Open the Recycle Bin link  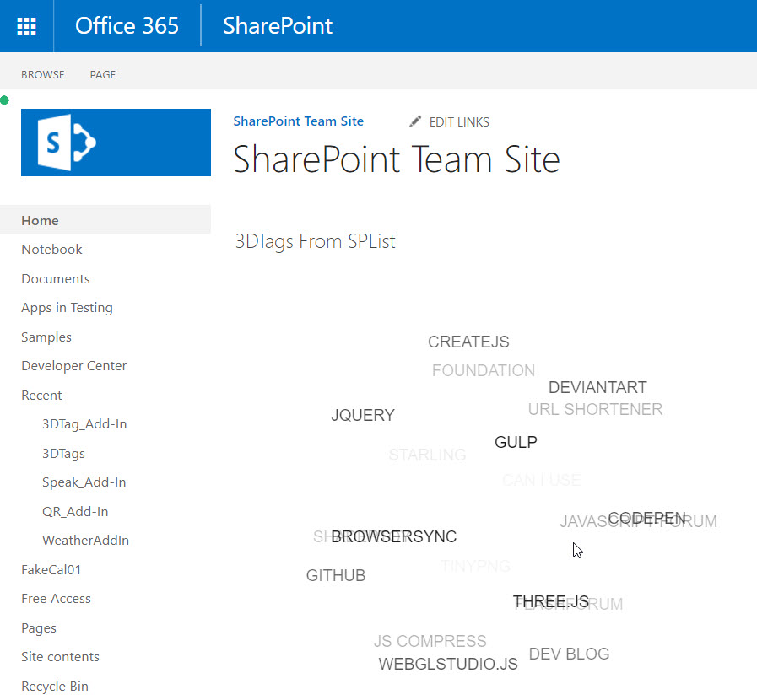pos(55,687)
